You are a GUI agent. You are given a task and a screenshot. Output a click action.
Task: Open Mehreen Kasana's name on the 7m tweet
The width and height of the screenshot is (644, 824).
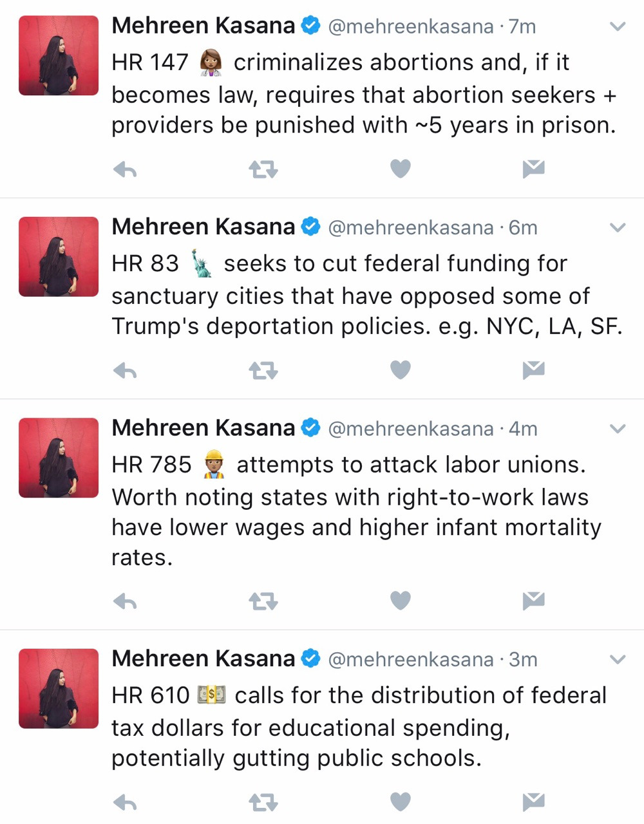click(x=203, y=26)
